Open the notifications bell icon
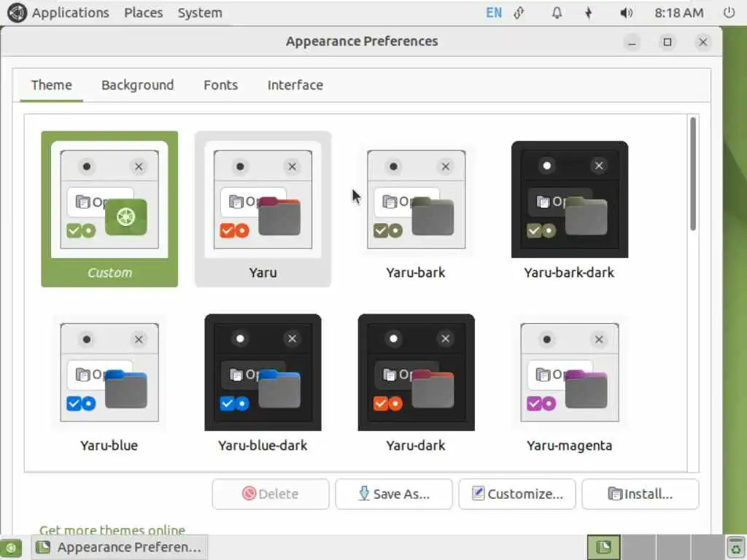This screenshot has height=560, width=747. 557,13
